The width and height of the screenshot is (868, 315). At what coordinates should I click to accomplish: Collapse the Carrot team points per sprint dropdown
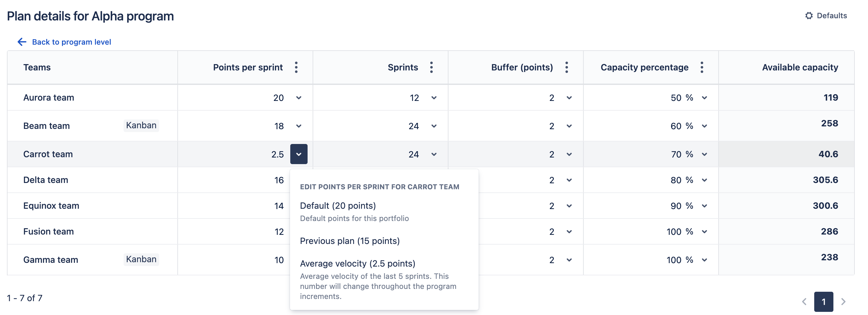298,154
